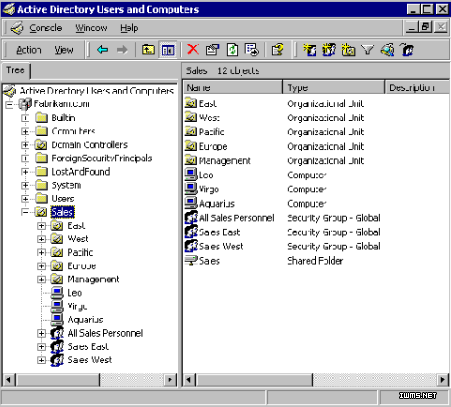Go up one level with folder icon
The image size is (451, 407).
pyautogui.click(x=148, y=50)
